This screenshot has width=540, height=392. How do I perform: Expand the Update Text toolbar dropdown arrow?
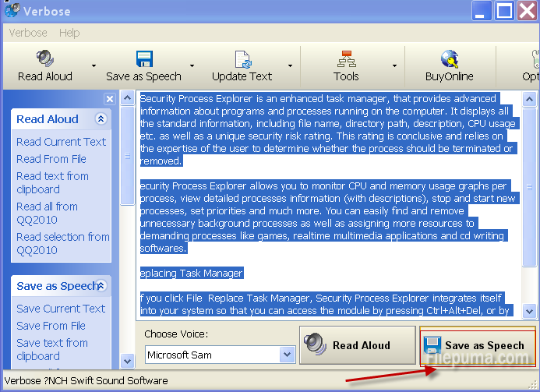click(x=290, y=66)
